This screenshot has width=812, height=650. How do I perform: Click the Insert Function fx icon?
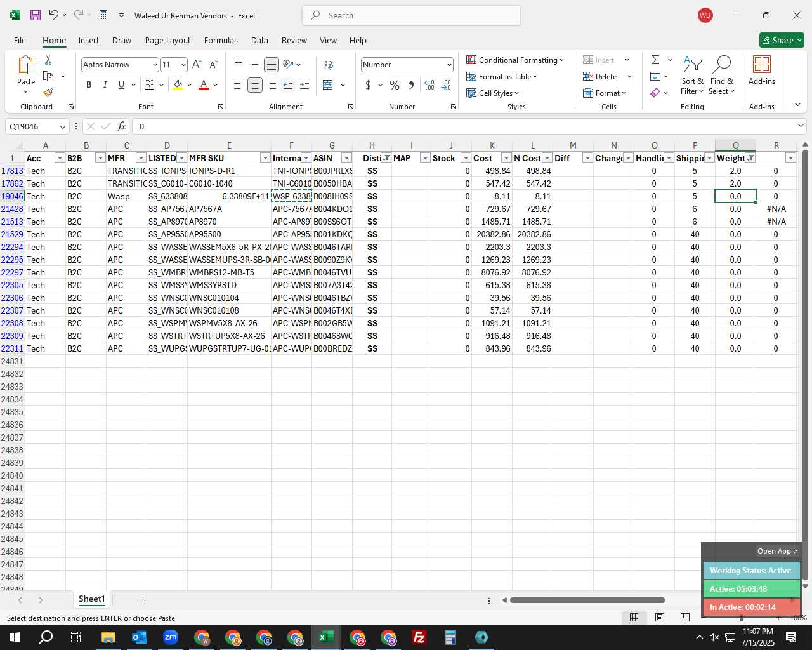point(122,126)
